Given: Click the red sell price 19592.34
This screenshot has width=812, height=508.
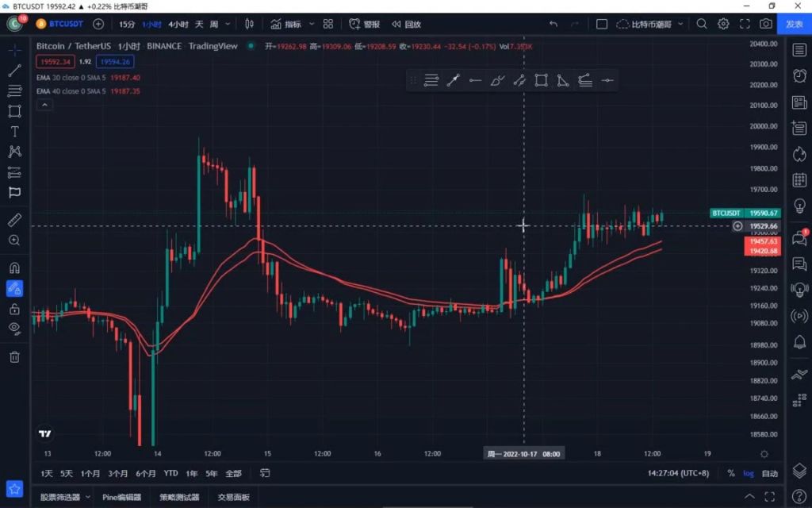Looking at the screenshot, I should coord(56,62).
